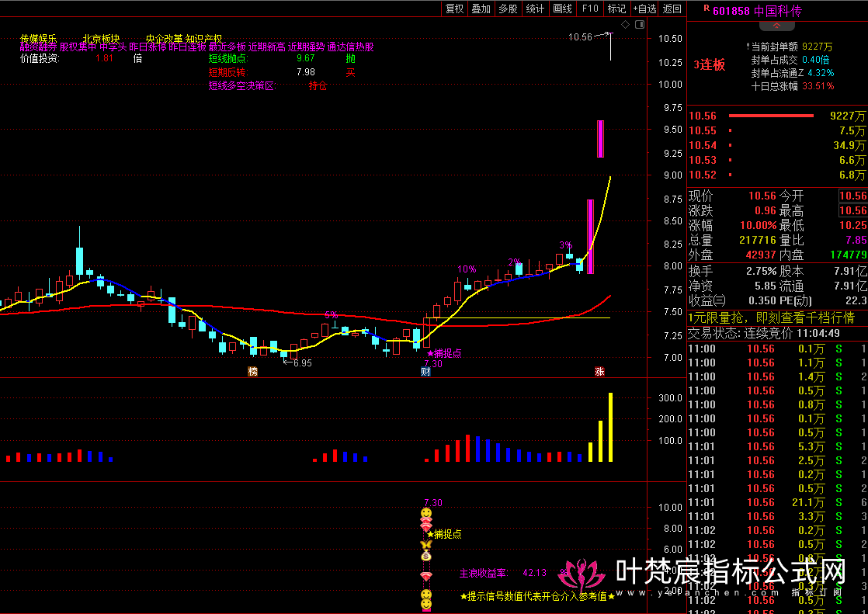
Task: Select the 多股 multi-stock view
Action: 508,9
